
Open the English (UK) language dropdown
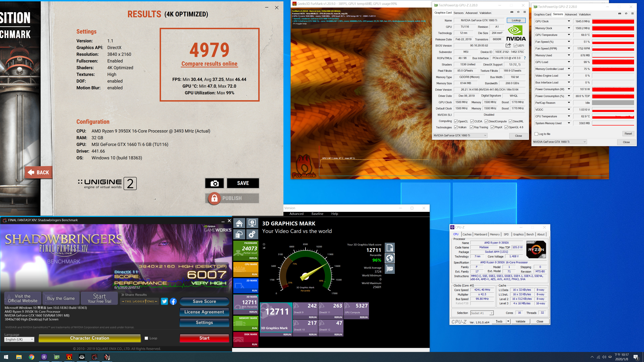pos(19,339)
